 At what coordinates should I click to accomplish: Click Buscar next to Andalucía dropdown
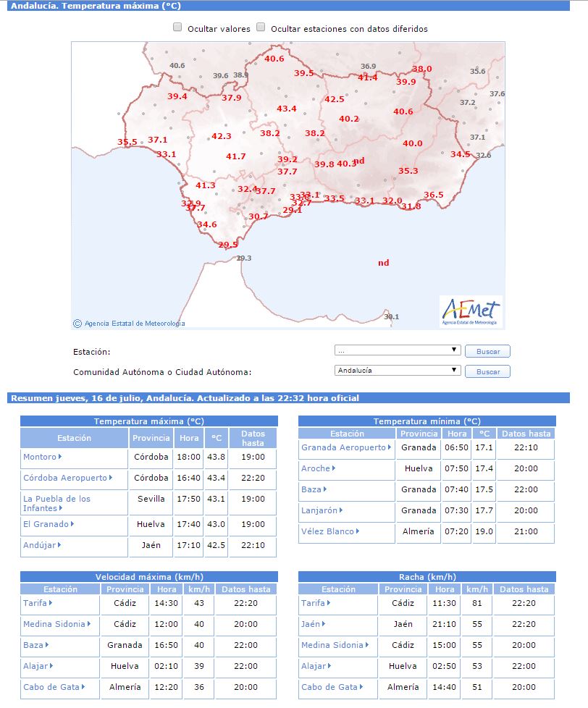(x=488, y=371)
